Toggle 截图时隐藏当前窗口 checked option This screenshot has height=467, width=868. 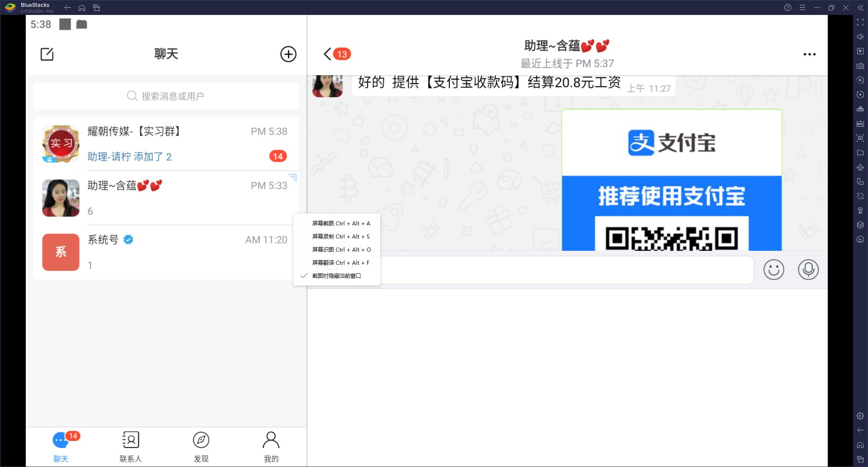[x=337, y=276]
